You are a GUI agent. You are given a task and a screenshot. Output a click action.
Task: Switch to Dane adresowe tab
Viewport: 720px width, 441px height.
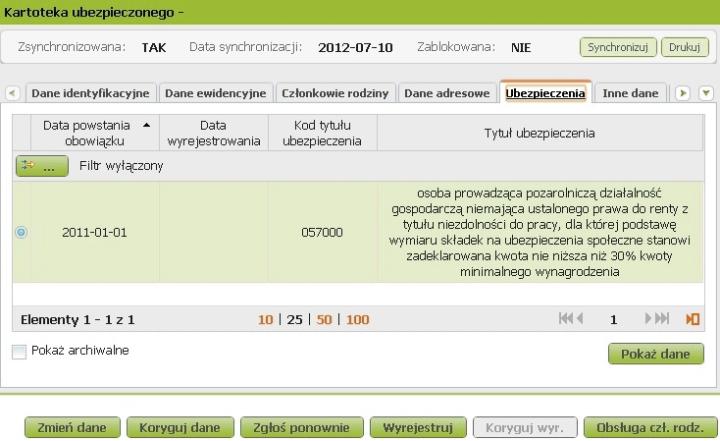coord(447,93)
